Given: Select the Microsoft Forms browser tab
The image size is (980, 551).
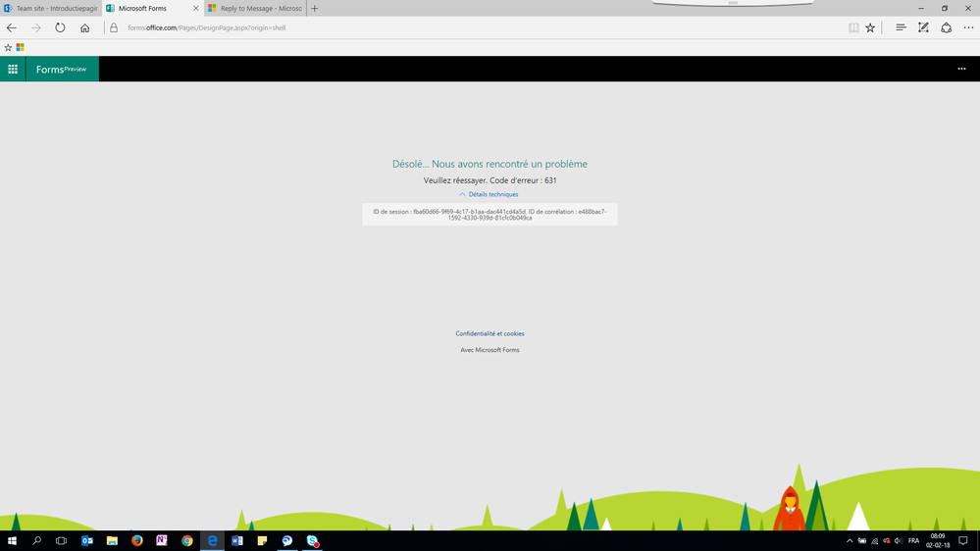Looking at the screenshot, I should click(x=142, y=8).
